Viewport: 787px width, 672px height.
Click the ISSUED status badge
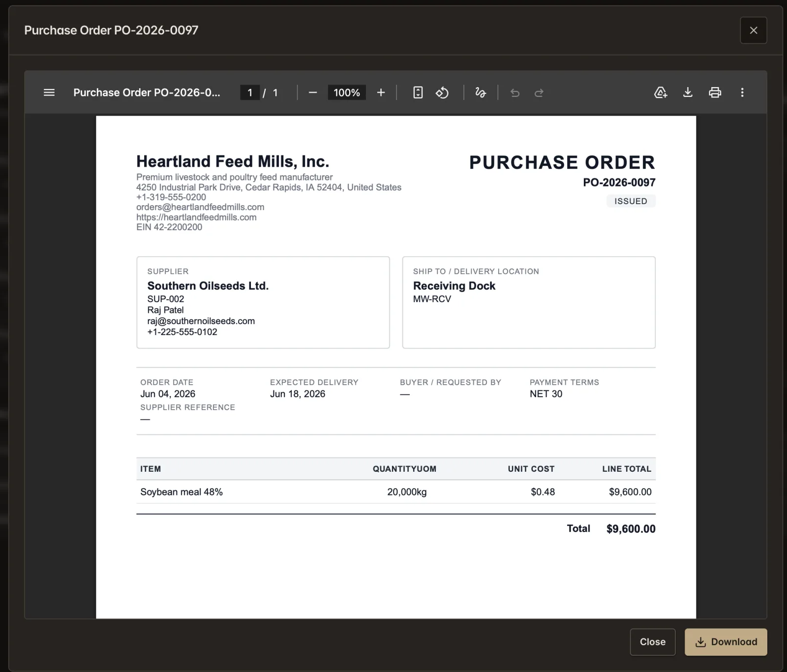click(631, 201)
